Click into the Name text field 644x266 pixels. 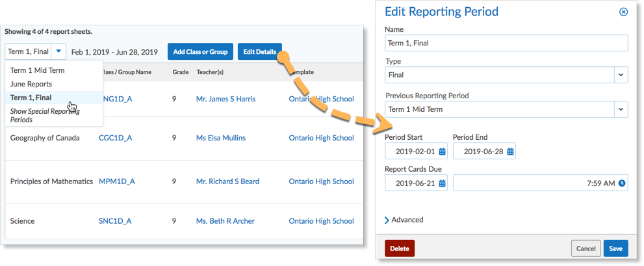(x=506, y=43)
